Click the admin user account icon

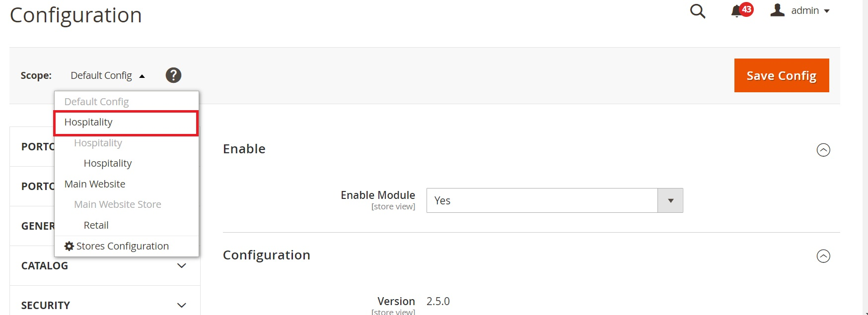pyautogui.click(x=777, y=10)
